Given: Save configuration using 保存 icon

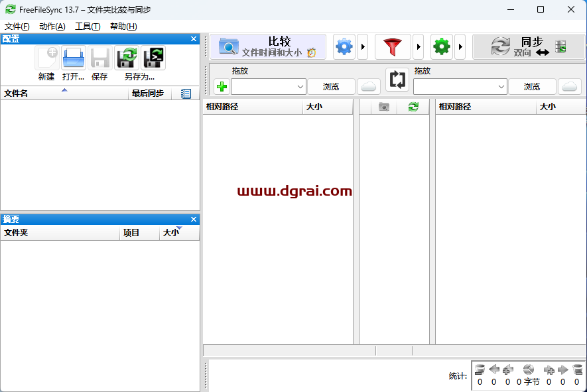Looking at the screenshot, I should pyautogui.click(x=100, y=58).
